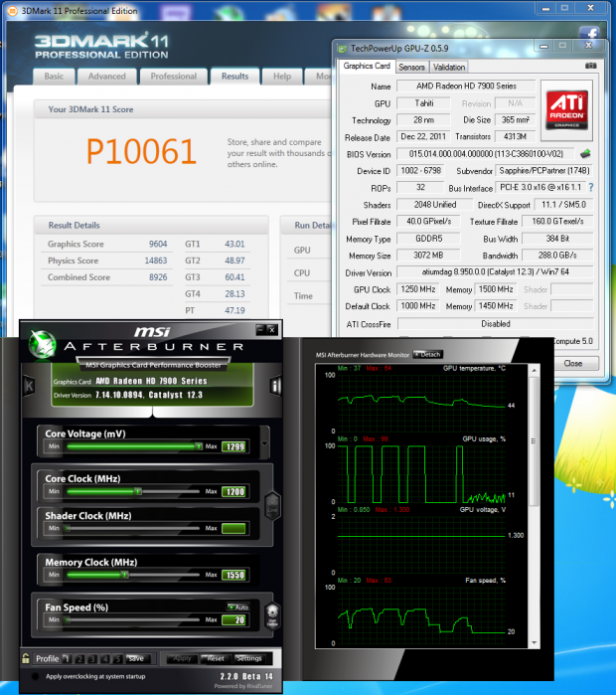Toggle the Fan Speed Auto button

pyautogui.click(x=238, y=607)
